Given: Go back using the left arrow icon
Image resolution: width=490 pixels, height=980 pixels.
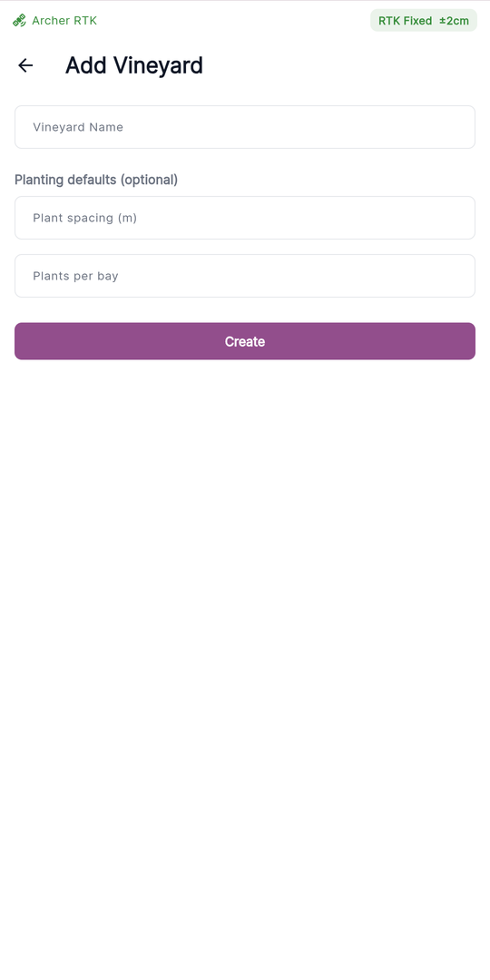Looking at the screenshot, I should 25,65.
